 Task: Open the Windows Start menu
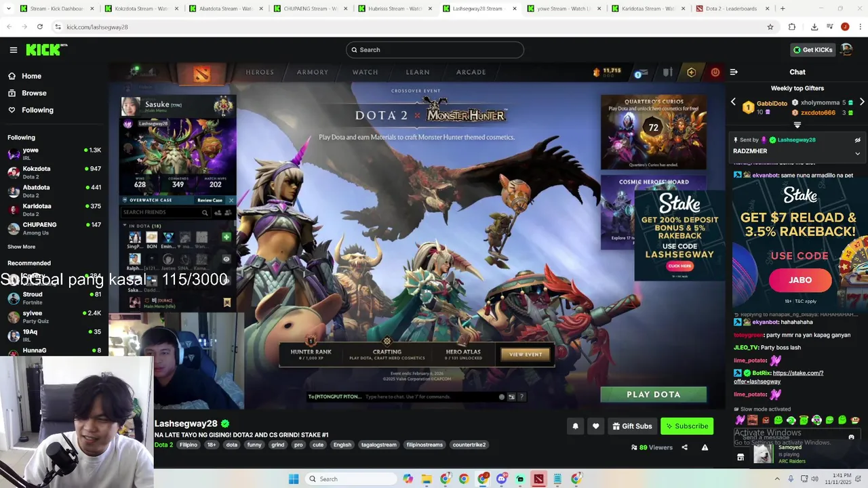tap(294, 479)
